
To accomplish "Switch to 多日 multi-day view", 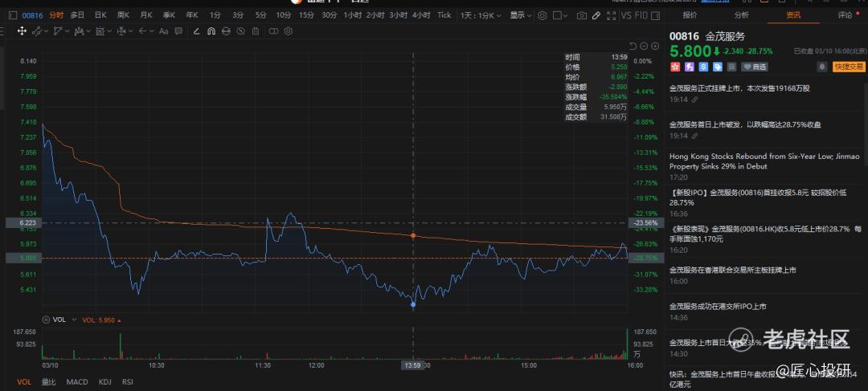I will pos(77,15).
